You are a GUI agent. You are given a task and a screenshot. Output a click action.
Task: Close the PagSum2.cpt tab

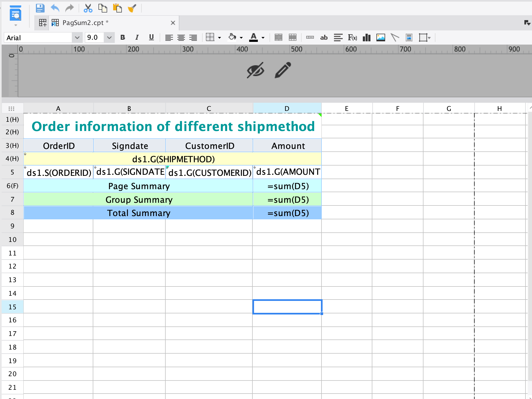173,23
